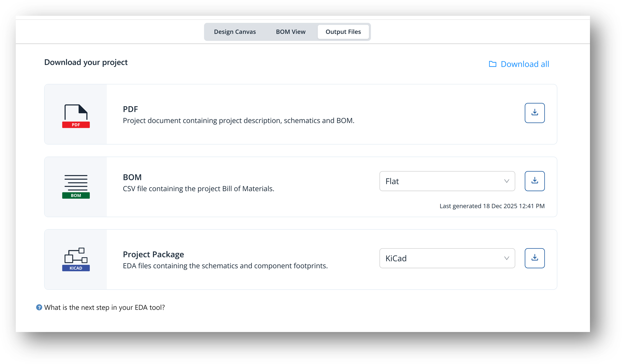Viewport: 622px width, 364px height.
Task: Click the KICAD schematic icon
Action: tap(76, 259)
